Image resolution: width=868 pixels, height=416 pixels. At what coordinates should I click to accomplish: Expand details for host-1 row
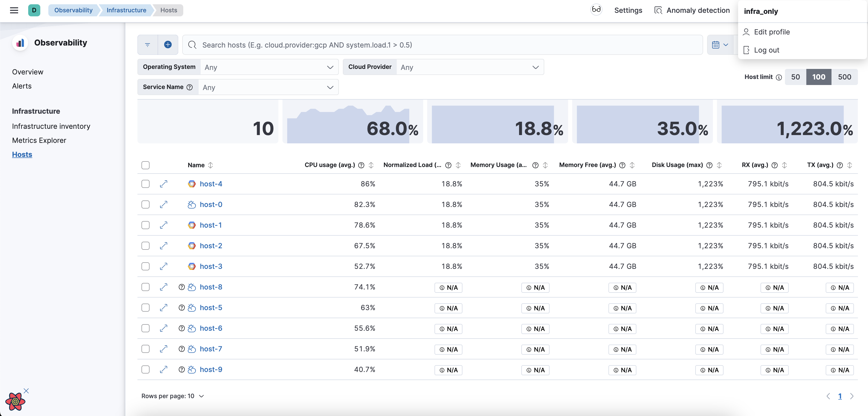(164, 225)
